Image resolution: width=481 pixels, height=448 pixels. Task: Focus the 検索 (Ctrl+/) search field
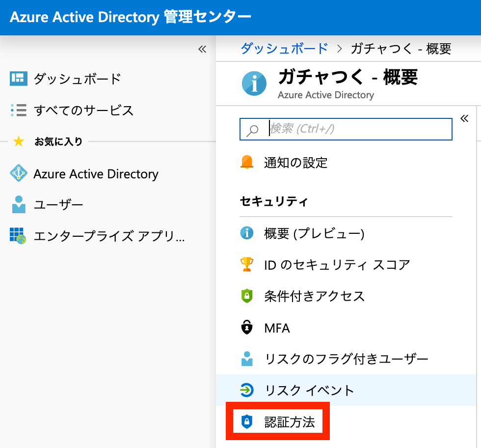click(x=346, y=129)
